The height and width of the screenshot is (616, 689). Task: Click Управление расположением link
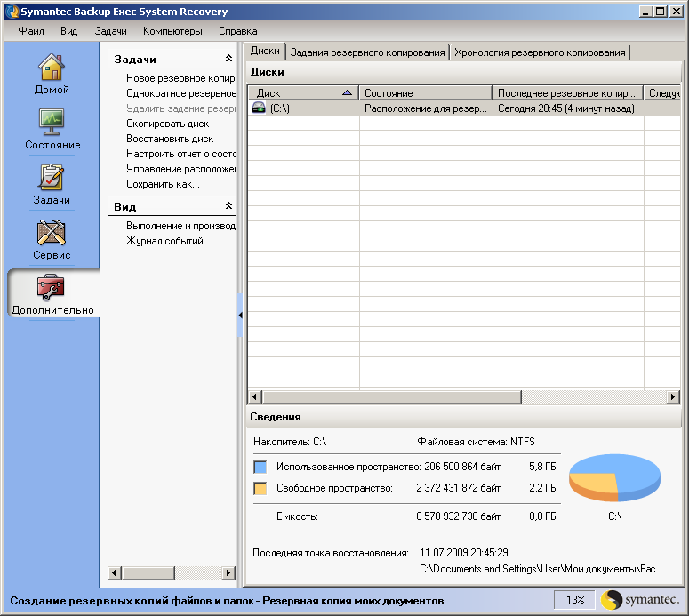pos(180,169)
